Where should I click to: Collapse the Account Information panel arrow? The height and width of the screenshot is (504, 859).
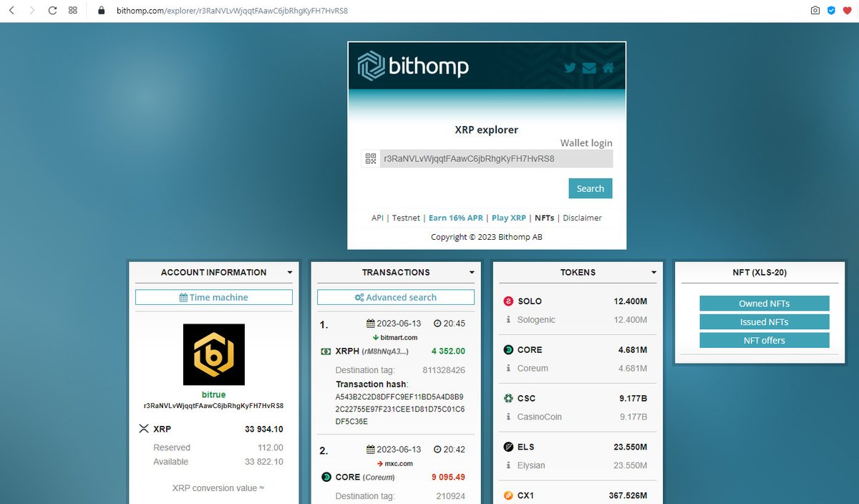coord(289,273)
